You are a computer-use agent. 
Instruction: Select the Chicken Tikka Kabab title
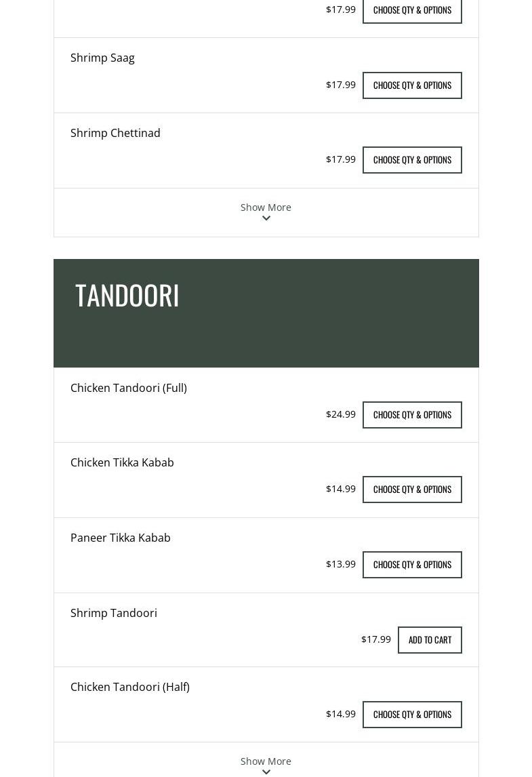click(122, 462)
